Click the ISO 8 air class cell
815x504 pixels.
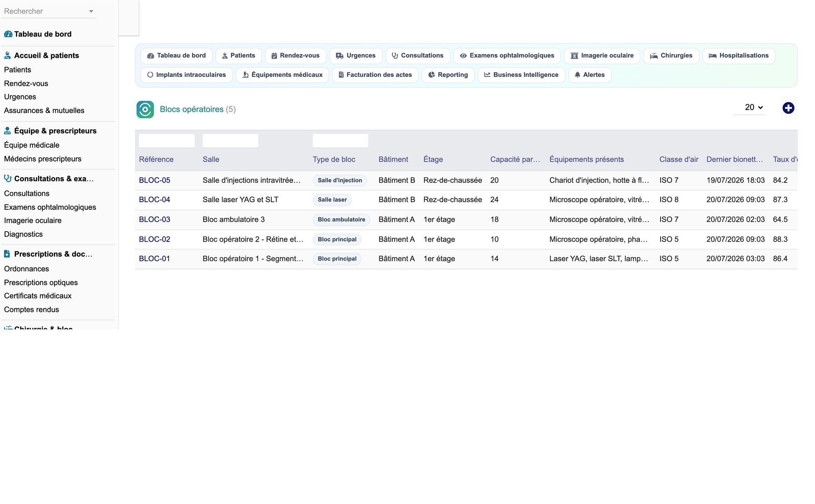coord(669,200)
